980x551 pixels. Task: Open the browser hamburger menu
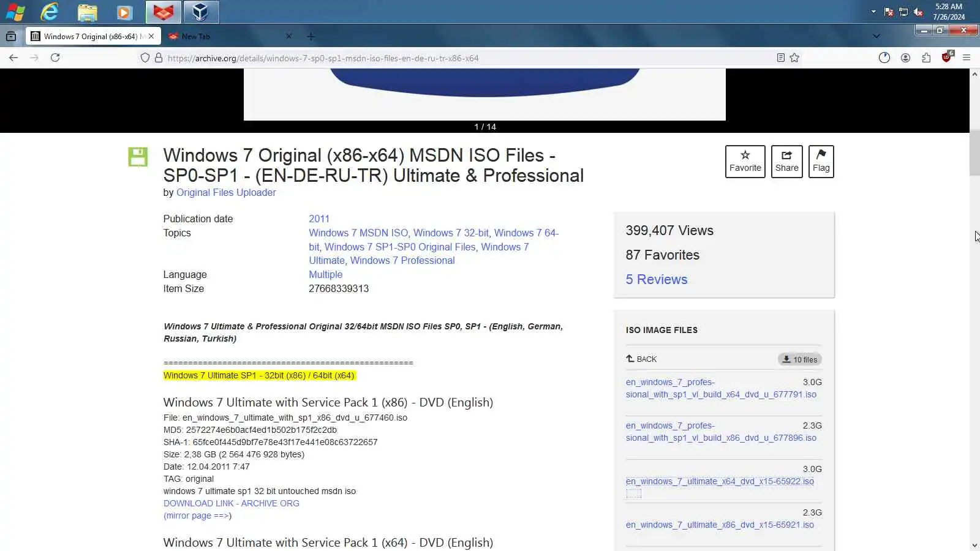pos(967,58)
